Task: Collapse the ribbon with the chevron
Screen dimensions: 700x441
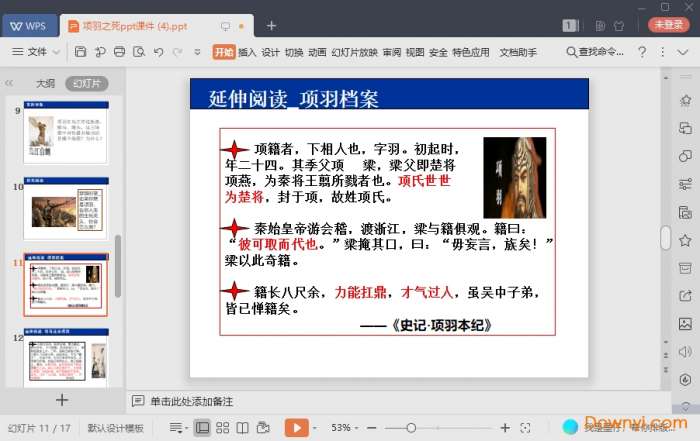Action: (x=683, y=52)
